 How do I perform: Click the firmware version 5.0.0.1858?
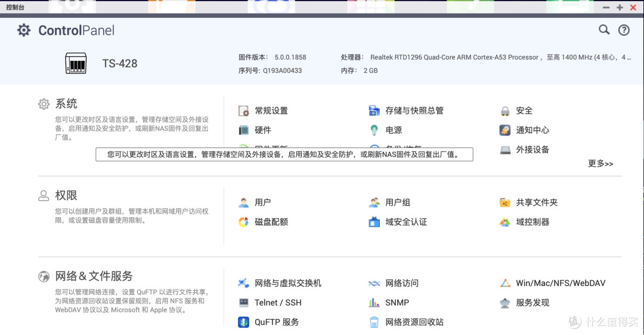pyautogui.click(x=290, y=57)
